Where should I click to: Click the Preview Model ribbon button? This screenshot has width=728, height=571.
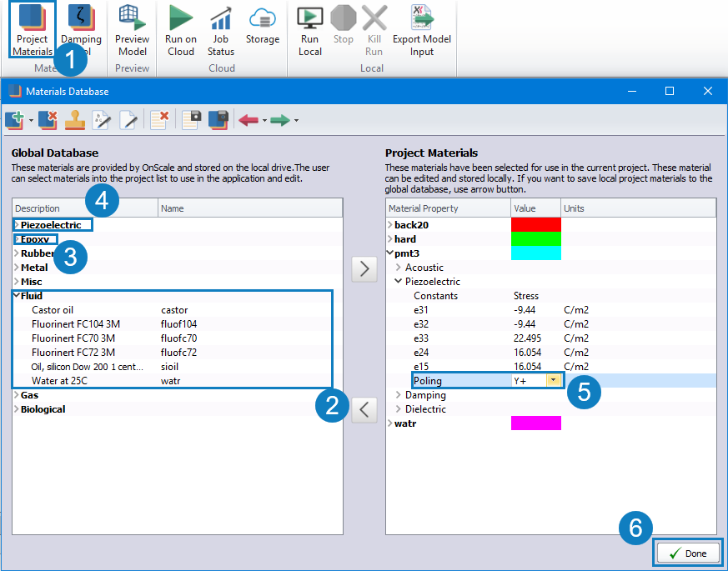click(132, 30)
